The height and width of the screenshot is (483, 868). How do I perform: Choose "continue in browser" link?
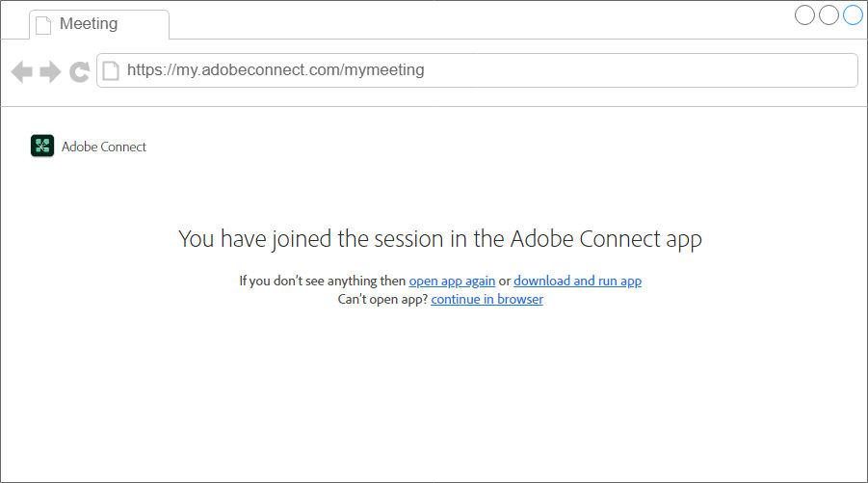487,299
